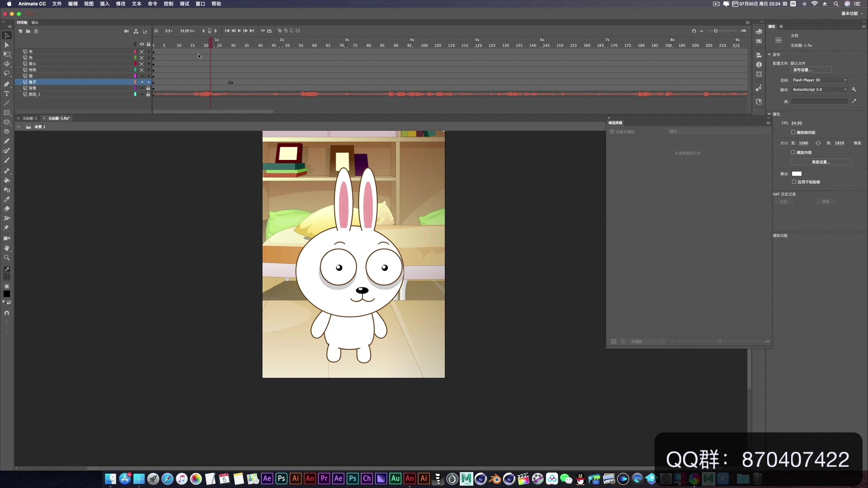Viewport: 868px width, 488px height.
Task: Toggle show/hide all layers eye icon
Action: [x=142, y=44]
